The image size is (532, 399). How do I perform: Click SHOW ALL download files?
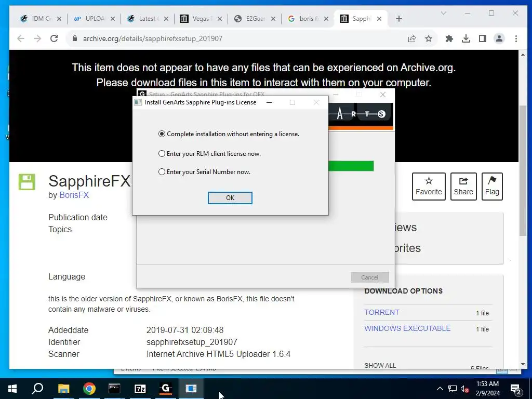(x=380, y=365)
